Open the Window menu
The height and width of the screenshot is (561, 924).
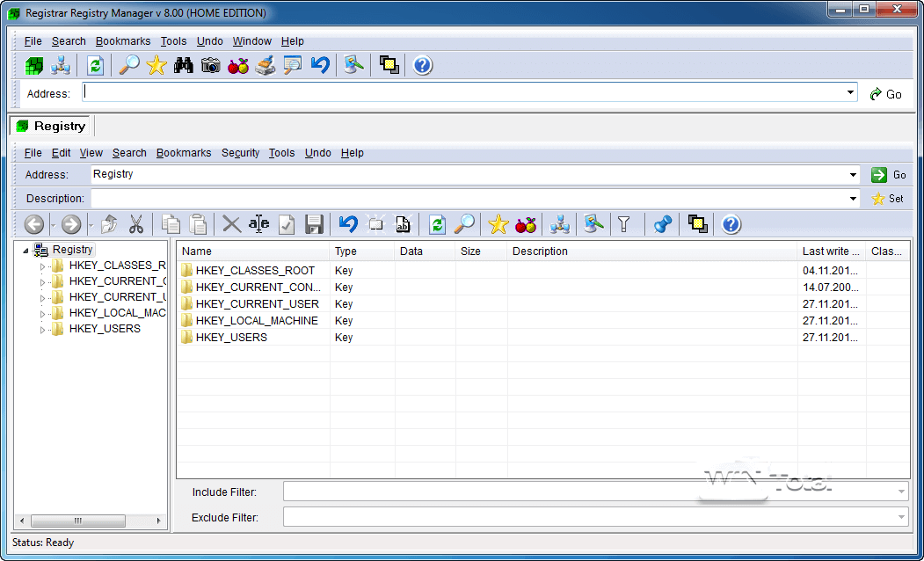pyautogui.click(x=251, y=41)
